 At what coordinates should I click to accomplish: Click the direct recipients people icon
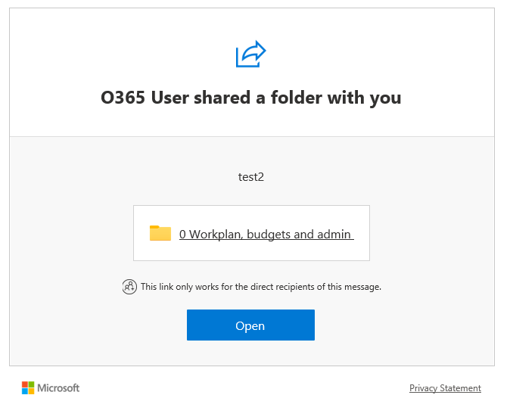(129, 287)
